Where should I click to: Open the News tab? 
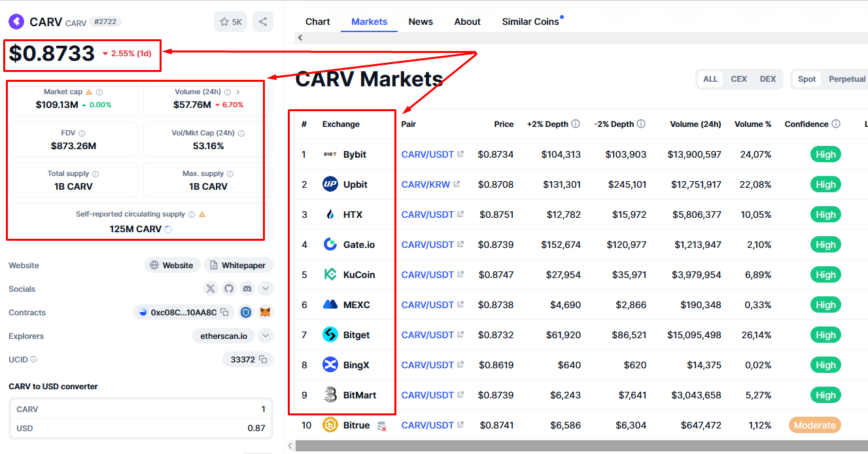[421, 22]
